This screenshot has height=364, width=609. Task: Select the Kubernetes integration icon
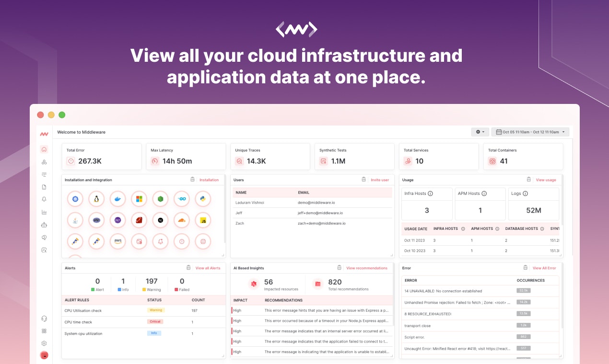coord(75,199)
